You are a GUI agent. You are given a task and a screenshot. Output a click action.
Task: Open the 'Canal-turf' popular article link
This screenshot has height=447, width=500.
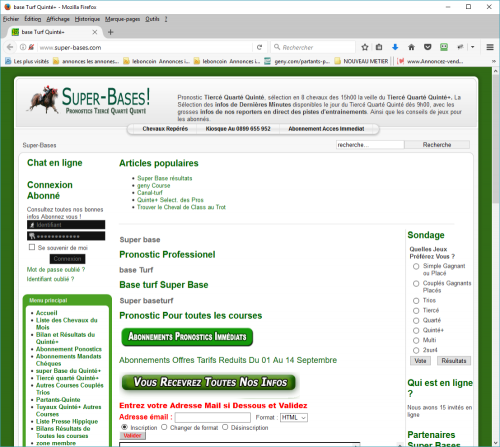(x=150, y=193)
